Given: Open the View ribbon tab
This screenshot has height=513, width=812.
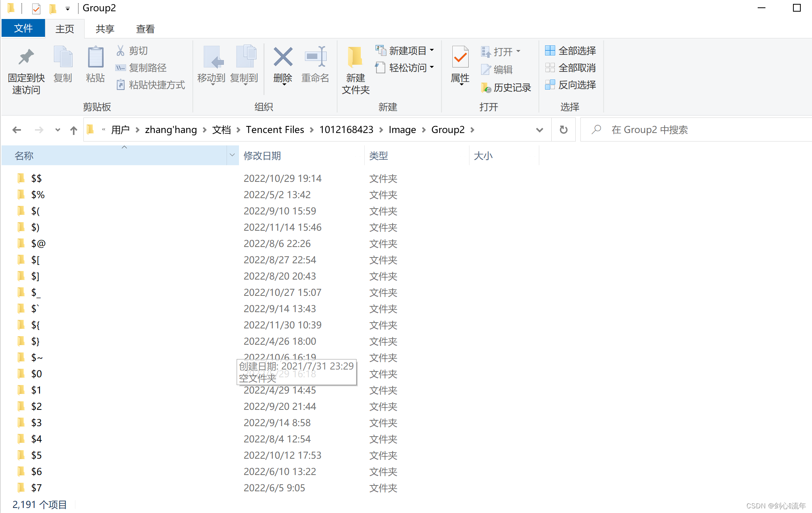Looking at the screenshot, I should pos(145,29).
